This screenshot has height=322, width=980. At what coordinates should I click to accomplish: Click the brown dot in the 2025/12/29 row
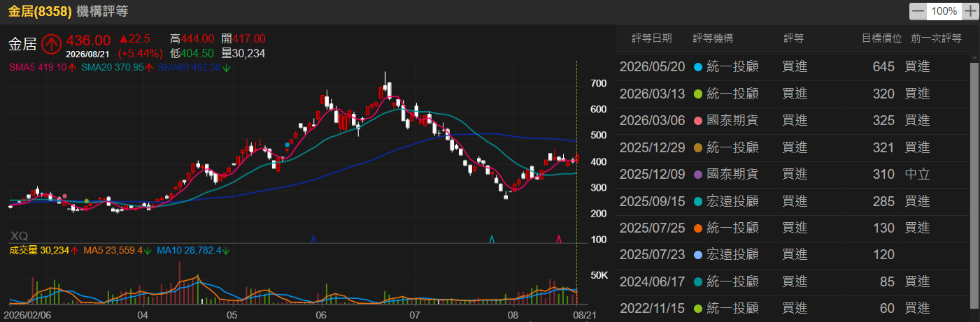pos(697,147)
